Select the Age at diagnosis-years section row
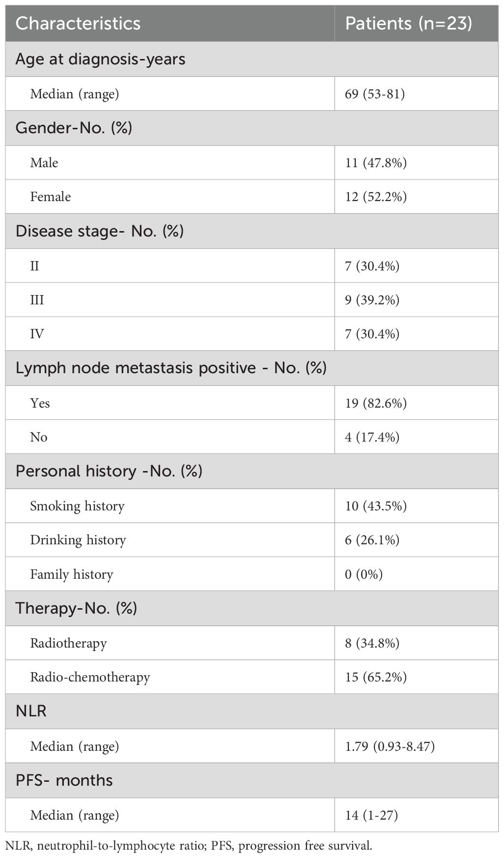This screenshot has width=504, height=858. coord(252,59)
